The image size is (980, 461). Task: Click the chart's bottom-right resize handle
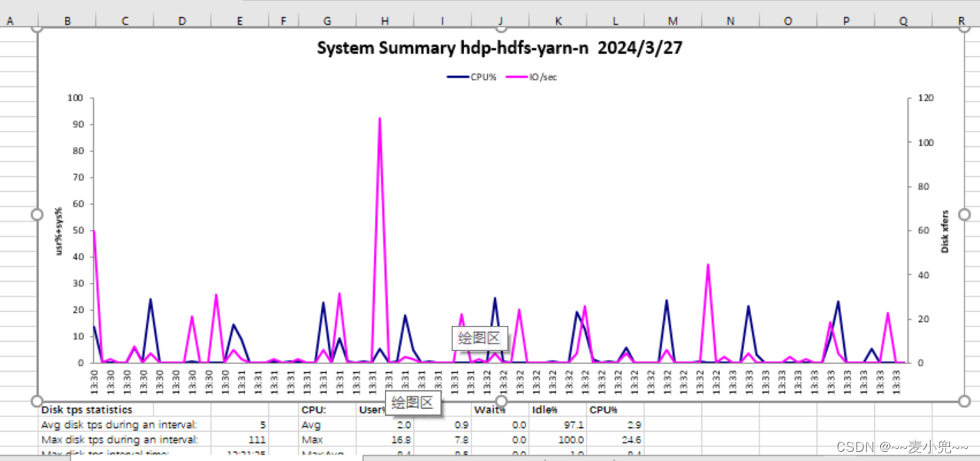click(965, 401)
